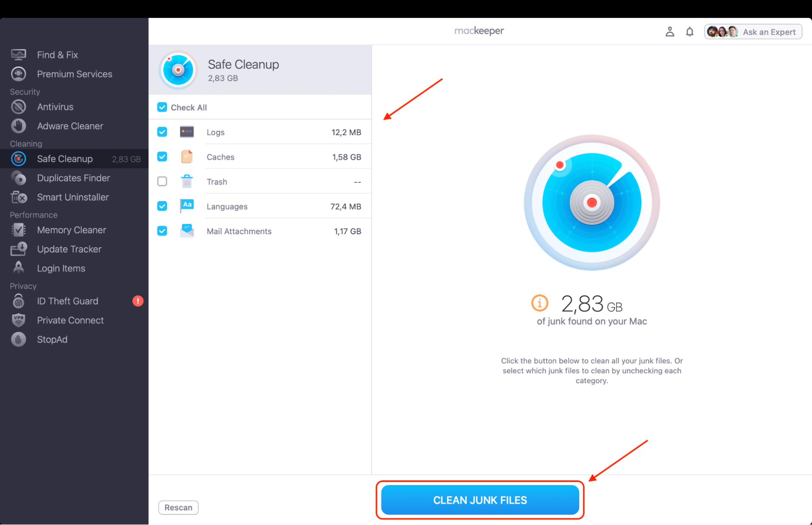Toggle the Check All checkbox

pos(162,107)
